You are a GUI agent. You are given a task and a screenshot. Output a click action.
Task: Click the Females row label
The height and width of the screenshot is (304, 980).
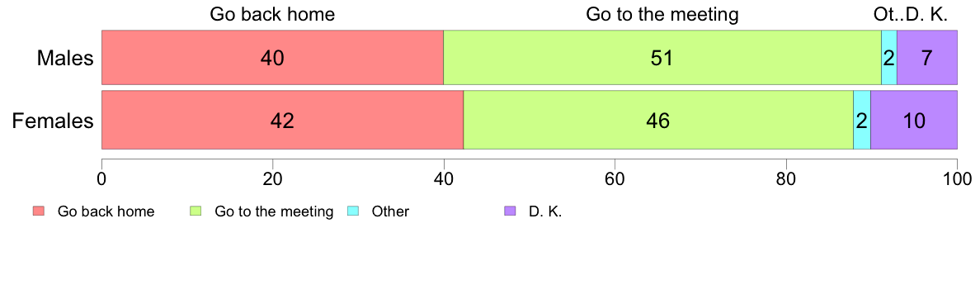(x=53, y=121)
